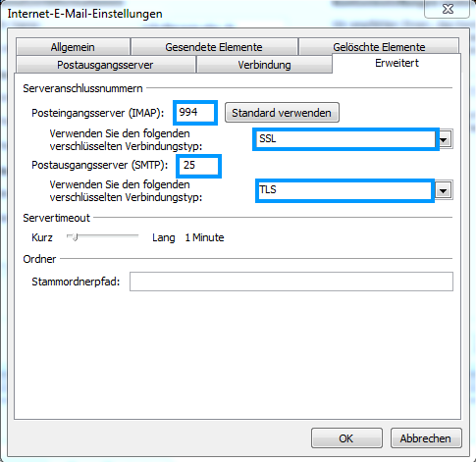Open the Gesendete Elemente tab
This screenshot has width=476, height=462.
[x=214, y=47]
